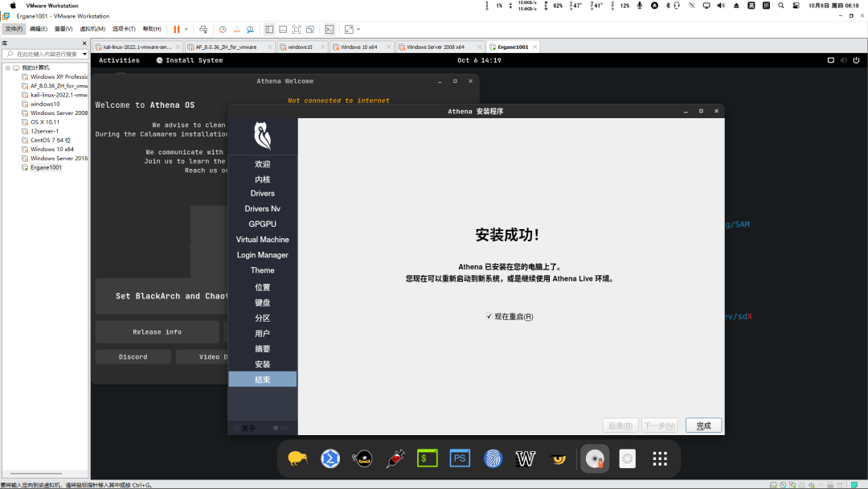This screenshot has height=489, width=868.
Task: Take a VMware snapshot with clock icon
Action: click(223, 29)
